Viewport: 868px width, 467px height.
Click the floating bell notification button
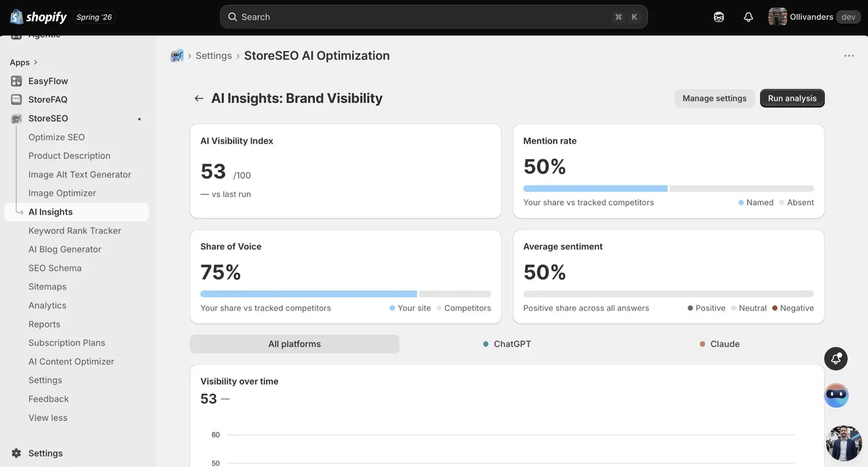click(836, 359)
